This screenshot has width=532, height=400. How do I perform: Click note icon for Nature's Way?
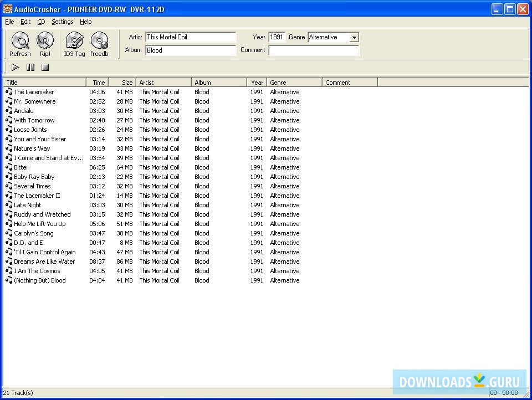click(9, 148)
